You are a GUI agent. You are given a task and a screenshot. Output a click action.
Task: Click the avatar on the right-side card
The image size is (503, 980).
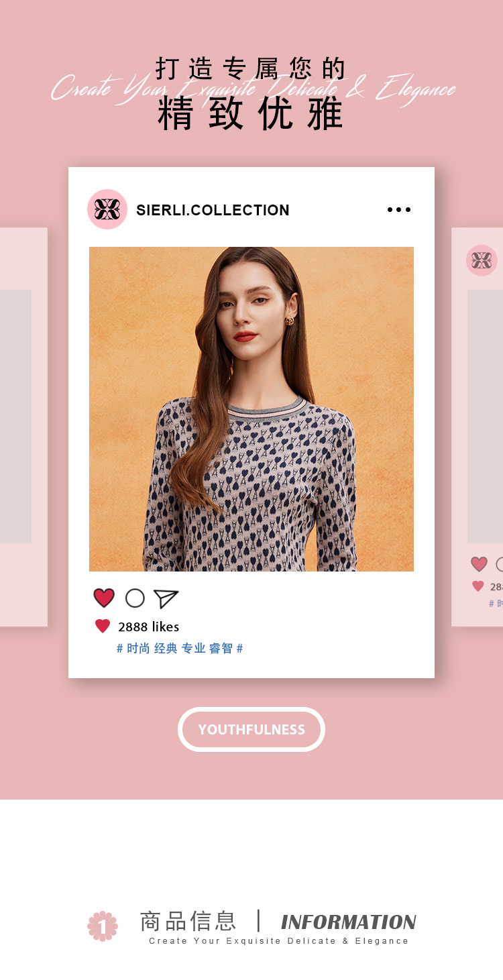point(482,260)
